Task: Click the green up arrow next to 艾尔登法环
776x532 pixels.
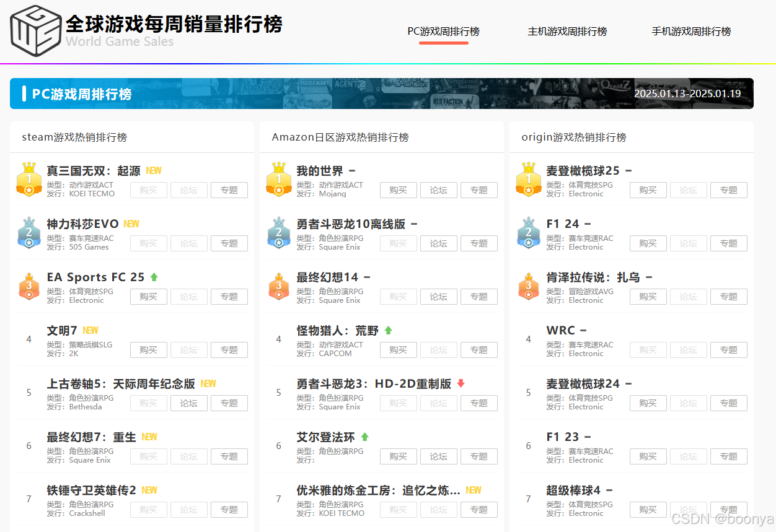Action: coord(364,437)
